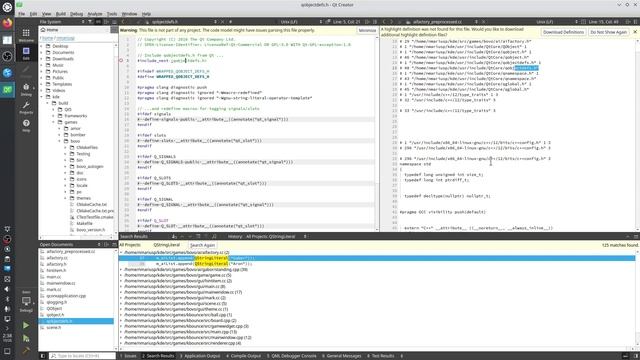Screen dimensions: 640x360
Task: Collapse the bovo folder in tree
Action: point(60,141)
